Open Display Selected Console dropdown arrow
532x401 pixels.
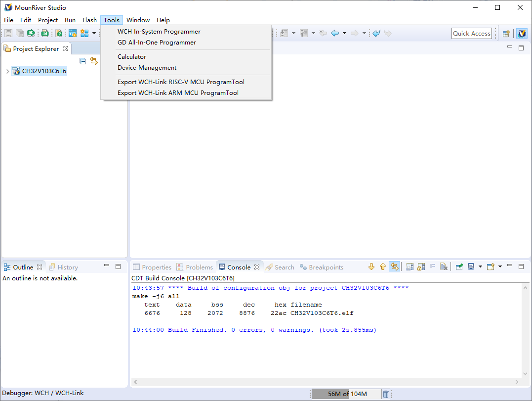[x=480, y=267]
